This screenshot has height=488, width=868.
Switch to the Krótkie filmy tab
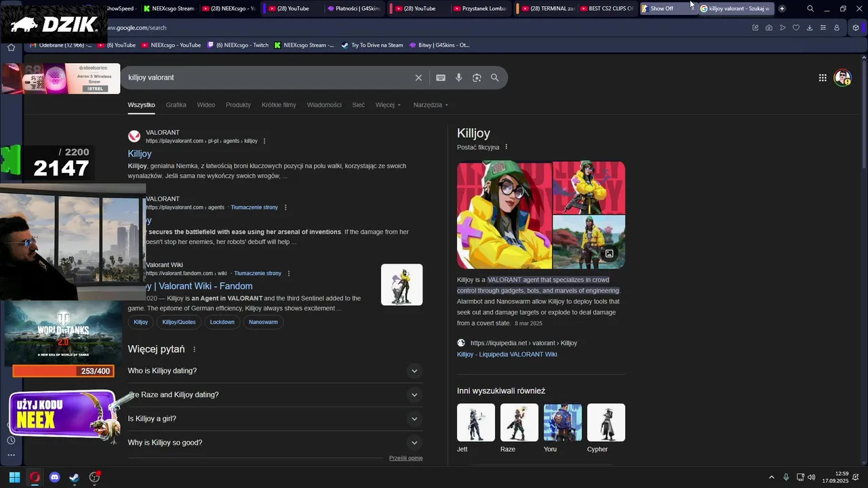279,105
